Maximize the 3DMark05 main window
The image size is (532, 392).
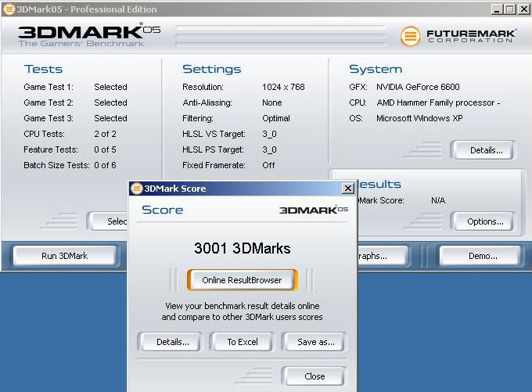pyautogui.click(x=510, y=9)
